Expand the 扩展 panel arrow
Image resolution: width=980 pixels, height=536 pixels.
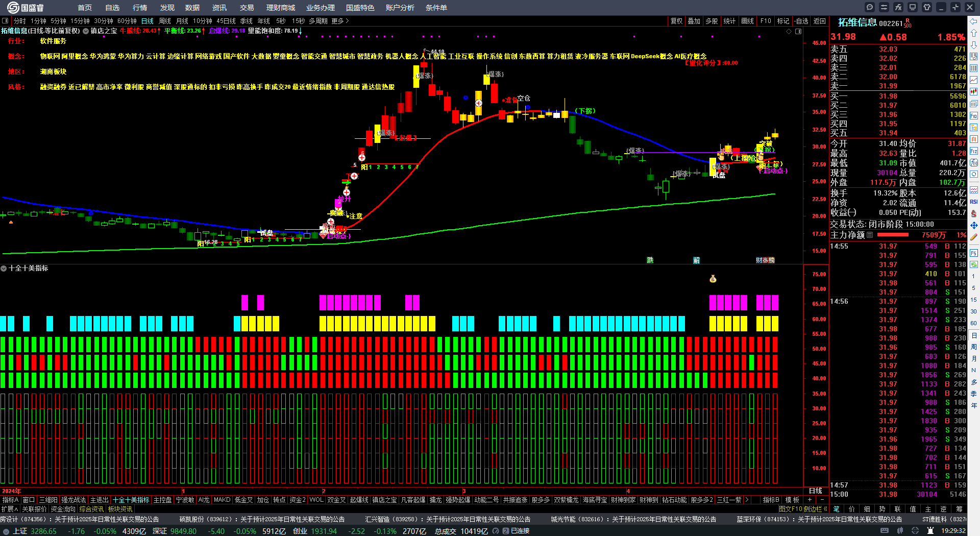pos(10,509)
